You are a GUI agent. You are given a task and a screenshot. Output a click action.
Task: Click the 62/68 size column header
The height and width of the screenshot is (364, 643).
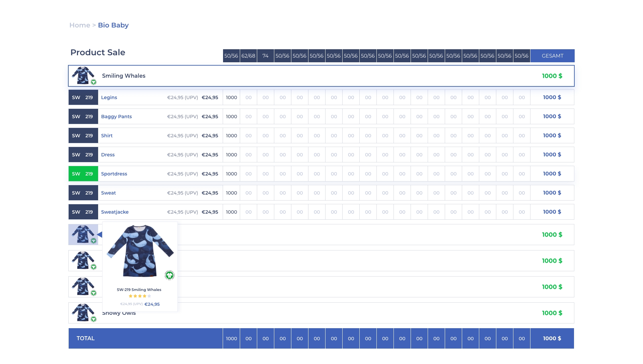[x=248, y=56]
